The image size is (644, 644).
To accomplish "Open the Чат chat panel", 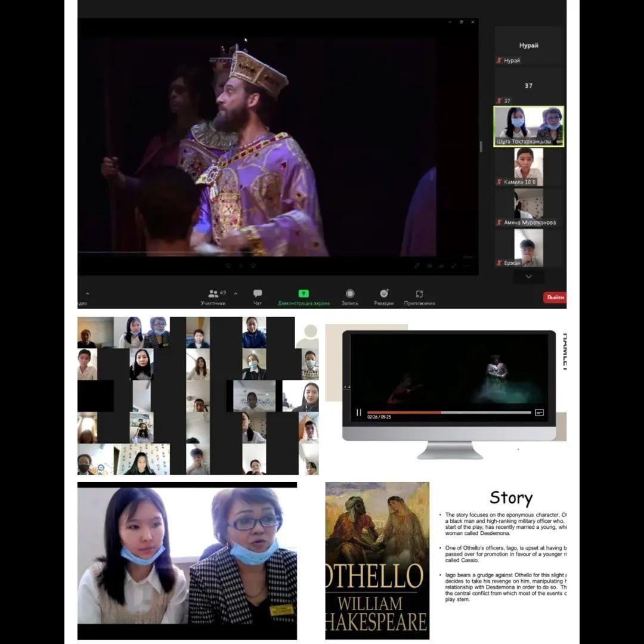I will tap(258, 298).
